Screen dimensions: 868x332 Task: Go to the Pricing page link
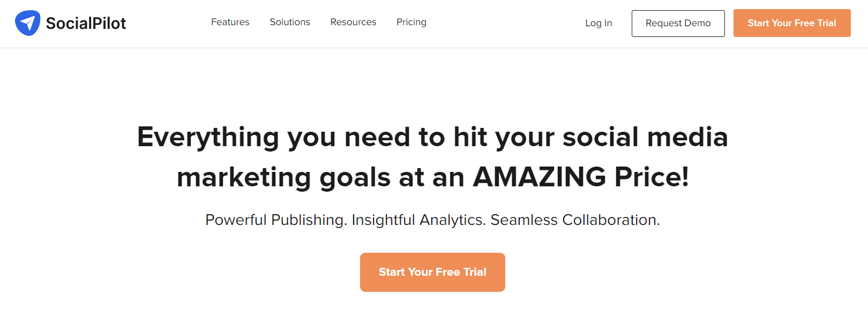pos(411,22)
